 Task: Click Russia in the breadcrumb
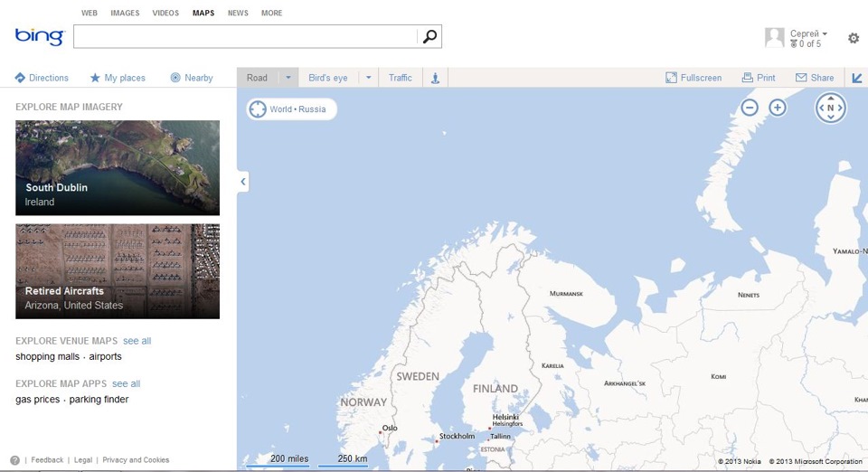tap(312, 109)
